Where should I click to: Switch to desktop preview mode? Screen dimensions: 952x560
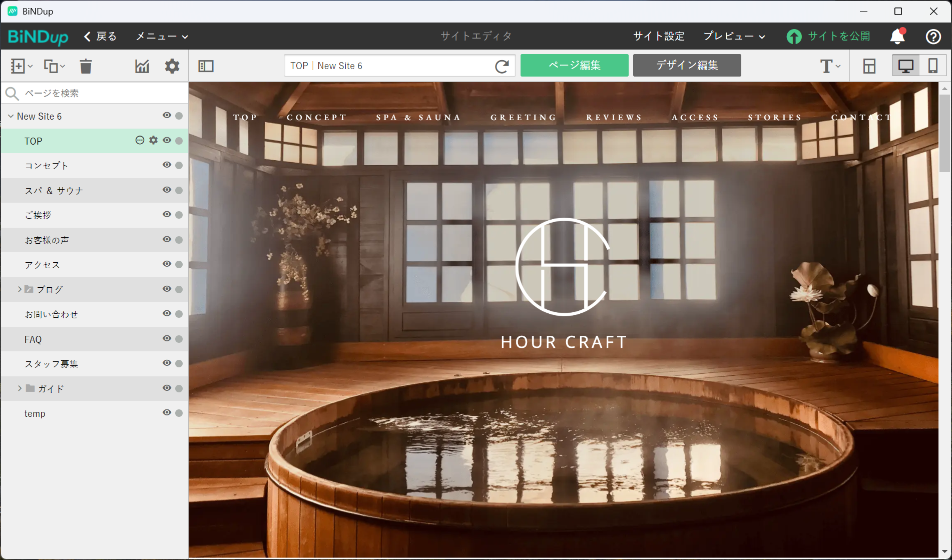(906, 66)
